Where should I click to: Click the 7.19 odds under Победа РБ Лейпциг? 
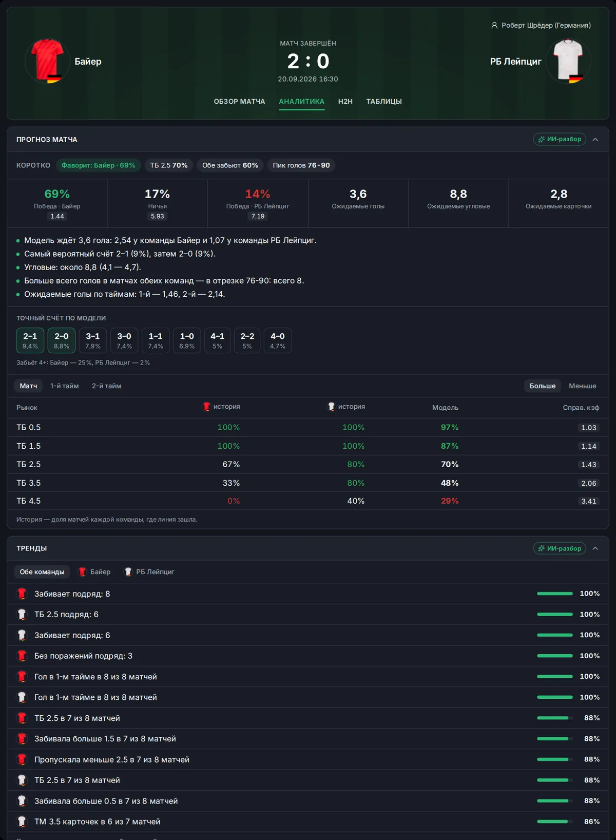pyautogui.click(x=258, y=216)
